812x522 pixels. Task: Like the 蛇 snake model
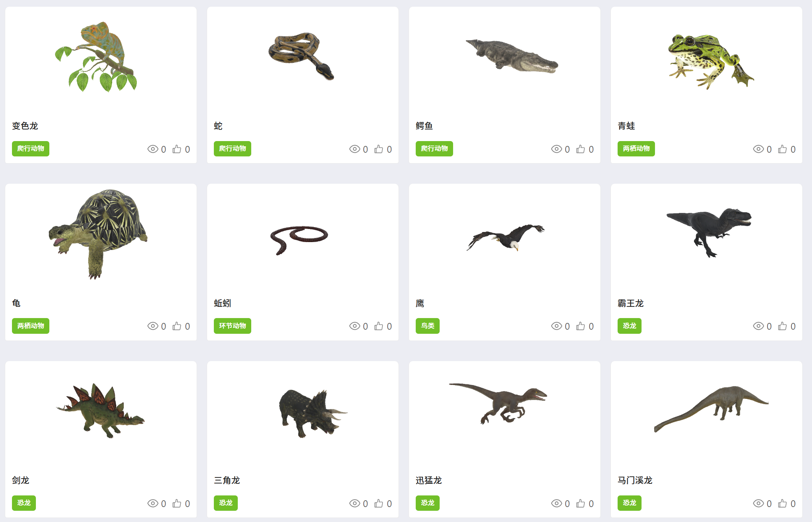(x=379, y=149)
